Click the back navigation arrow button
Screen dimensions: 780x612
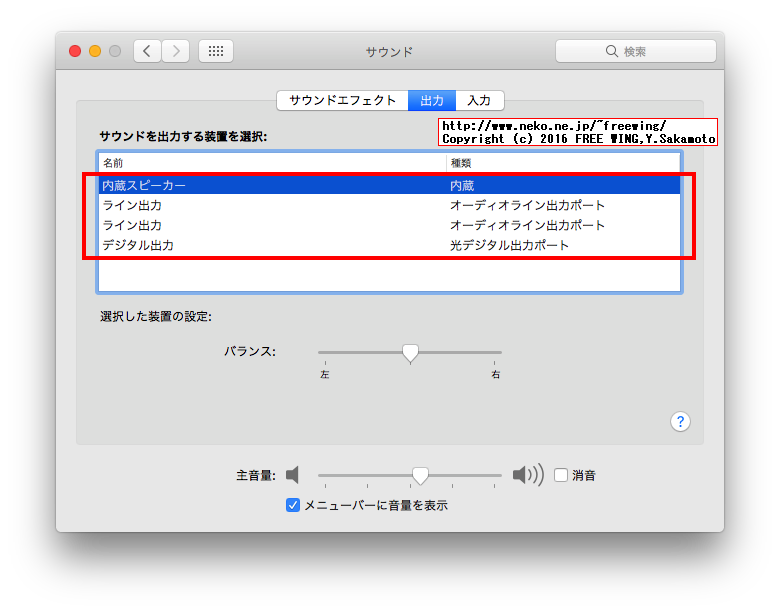[x=148, y=51]
